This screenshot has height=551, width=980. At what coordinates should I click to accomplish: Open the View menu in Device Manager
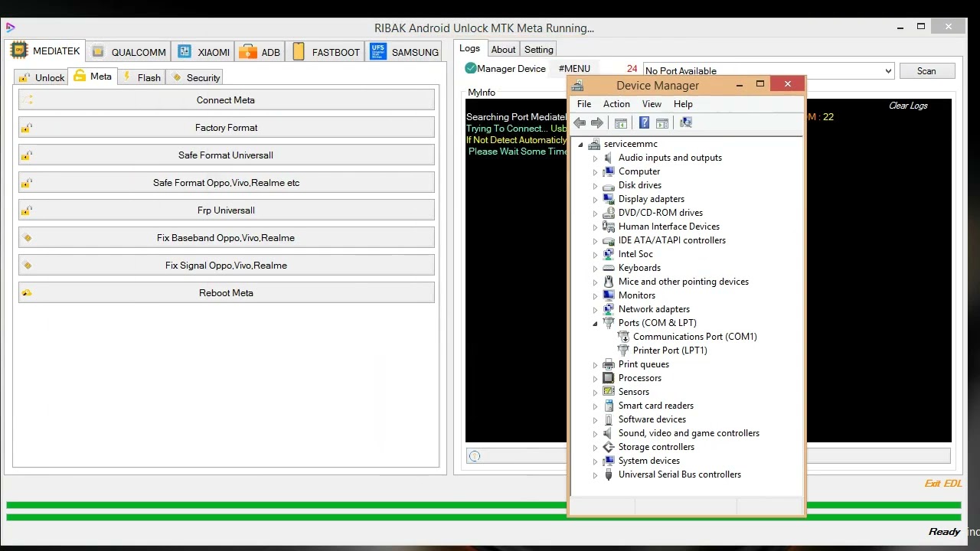click(x=652, y=104)
